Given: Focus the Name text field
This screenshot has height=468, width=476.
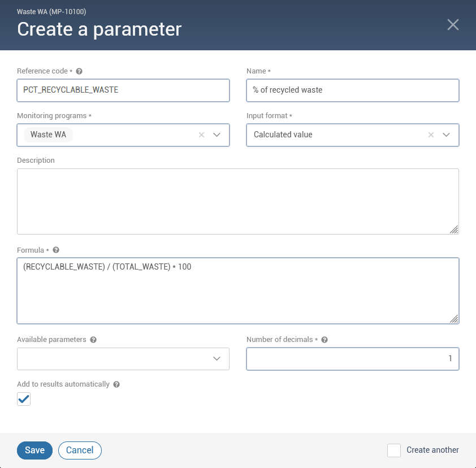Looking at the screenshot, I should tap(352, 90).
